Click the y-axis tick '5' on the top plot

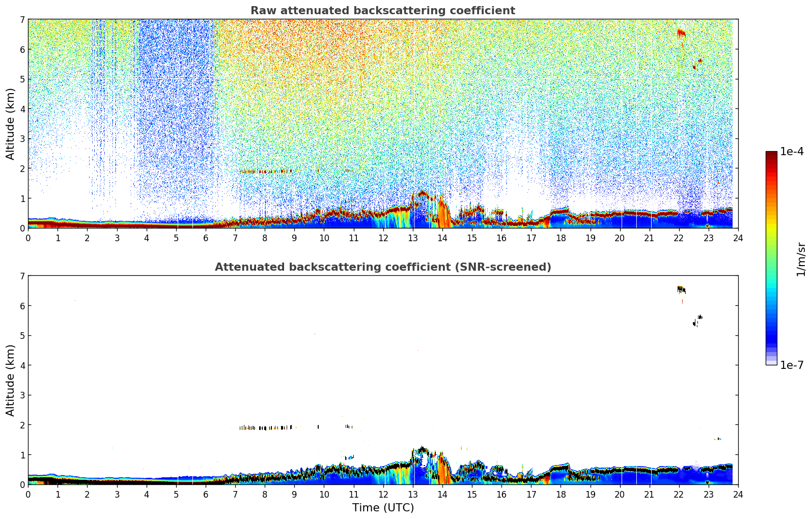pos(22,79)
